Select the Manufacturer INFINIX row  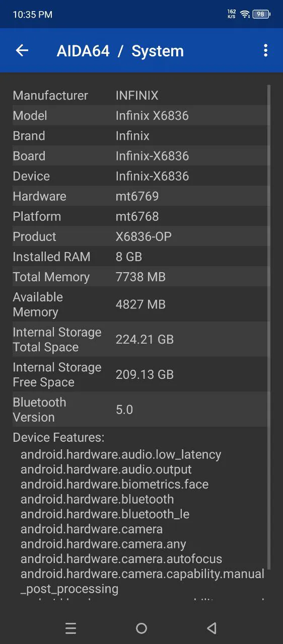coord(140,95)
